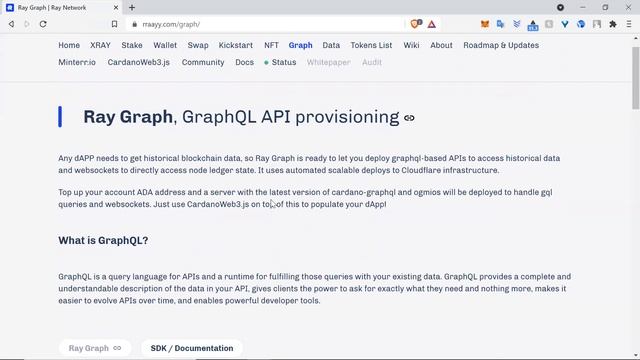Image resolution: width=640 pixels, height=360 pixels.
Task: Open the MetaMask fox extension
Action: coord(484,24)
